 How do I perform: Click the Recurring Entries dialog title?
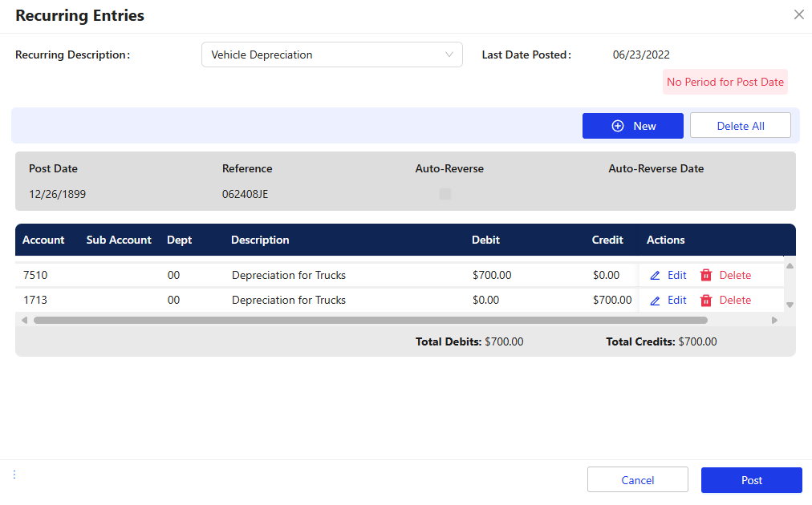[79, 15]
